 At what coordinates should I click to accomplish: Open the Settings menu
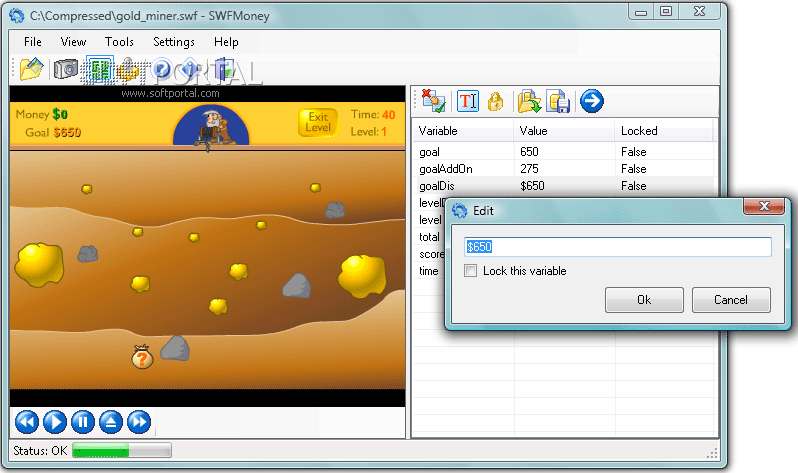(174, 42)
